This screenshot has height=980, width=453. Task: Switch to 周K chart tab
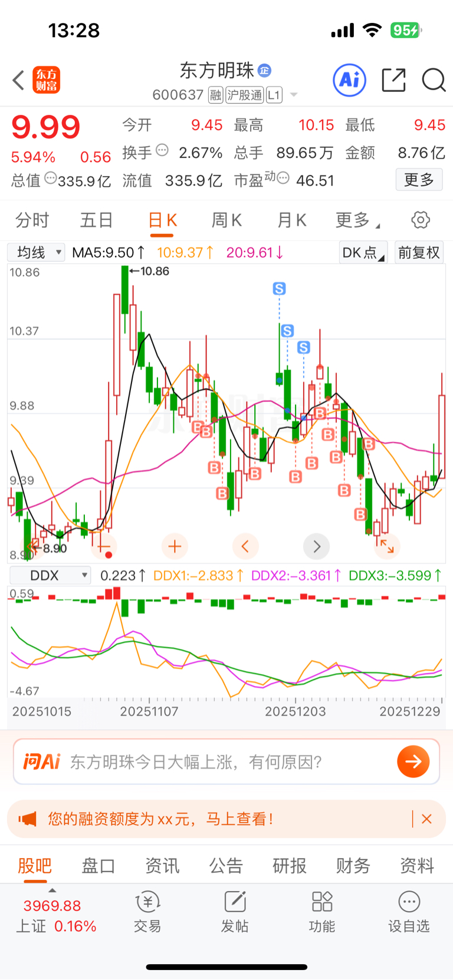pos(227,220)
